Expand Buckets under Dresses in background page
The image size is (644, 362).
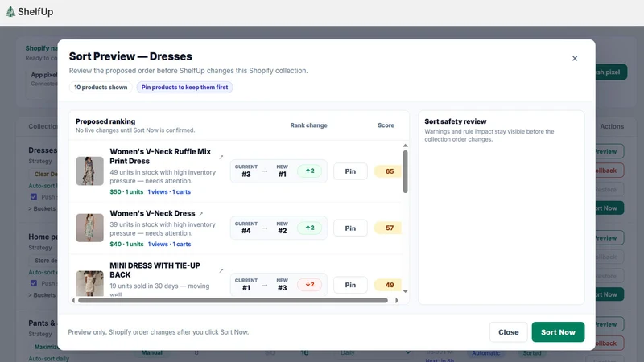pyautogui.click(x=42, y=208)
